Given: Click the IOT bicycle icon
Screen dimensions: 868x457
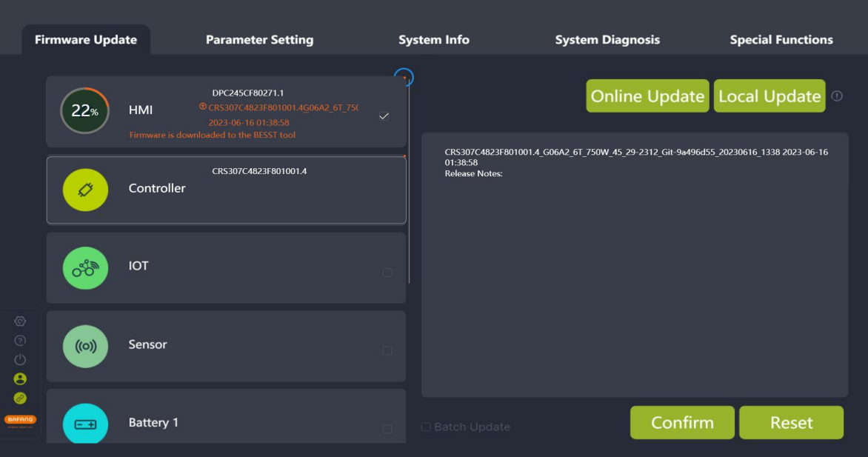Looking at the screenshot, I should pos(85,268).
